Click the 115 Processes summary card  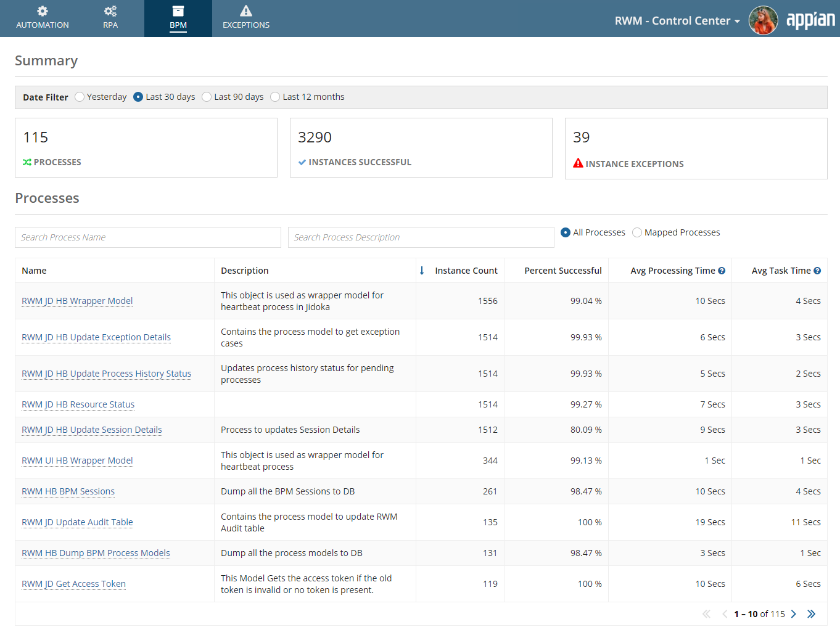[146, 147]
